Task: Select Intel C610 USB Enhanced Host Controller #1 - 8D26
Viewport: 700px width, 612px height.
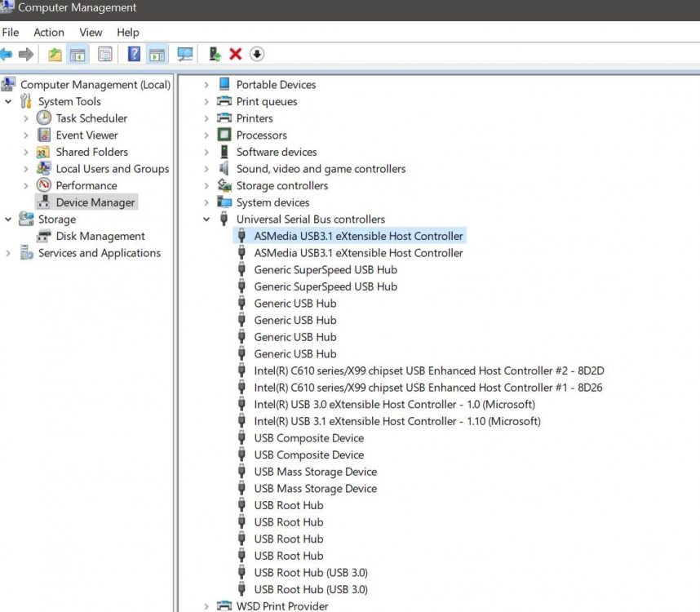Action: [x=428, y=388]
